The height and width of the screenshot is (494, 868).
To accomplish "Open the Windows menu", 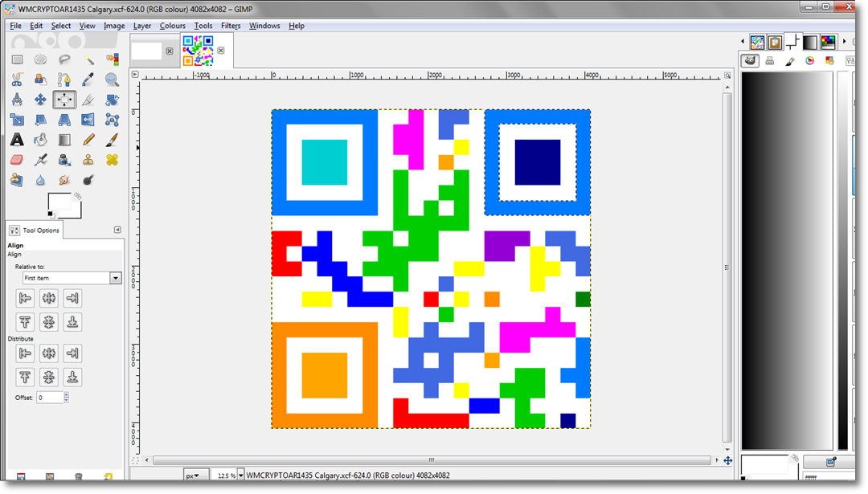I will point(264,26).
